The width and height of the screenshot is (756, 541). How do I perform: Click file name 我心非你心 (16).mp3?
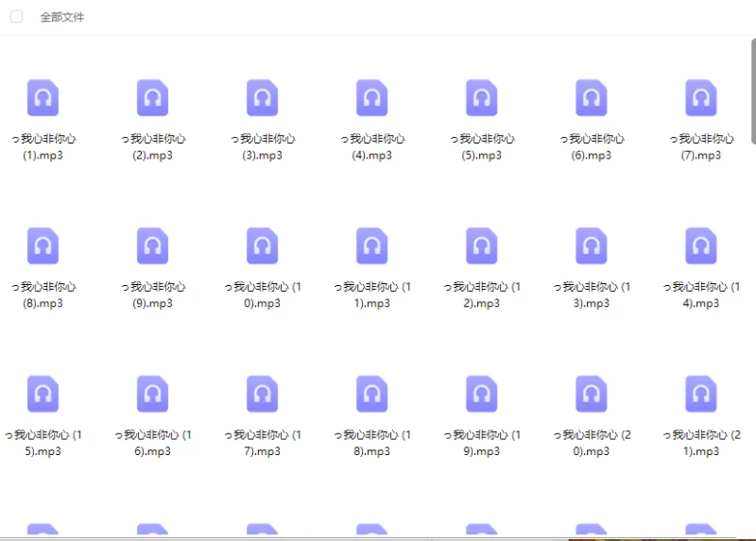pos(152,443)
